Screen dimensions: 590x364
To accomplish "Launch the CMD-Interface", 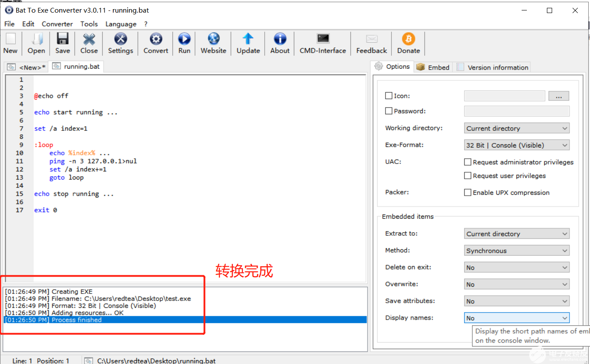I will (323, 43).
